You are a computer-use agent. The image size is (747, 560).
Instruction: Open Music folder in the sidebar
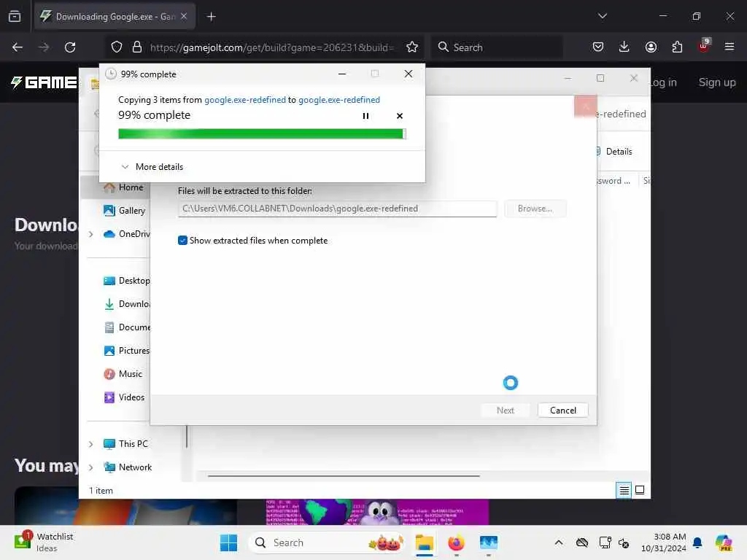(123, 374)
